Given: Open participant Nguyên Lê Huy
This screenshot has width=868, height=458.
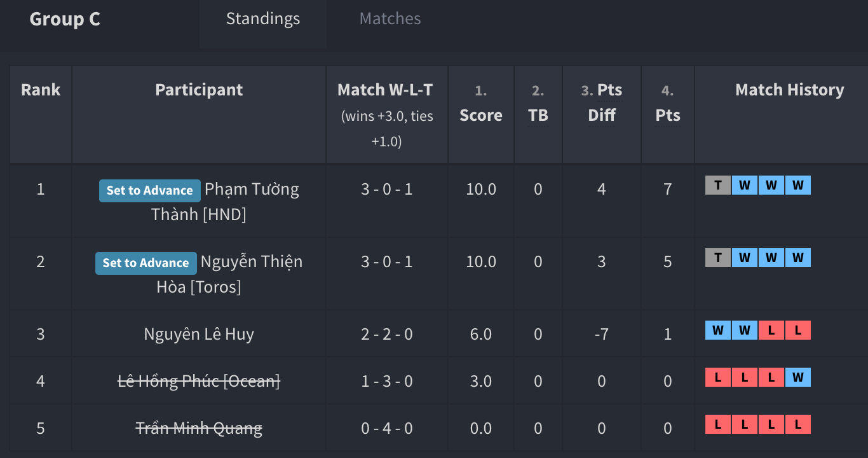Looking at the screenshot, I should pos(199,334).
